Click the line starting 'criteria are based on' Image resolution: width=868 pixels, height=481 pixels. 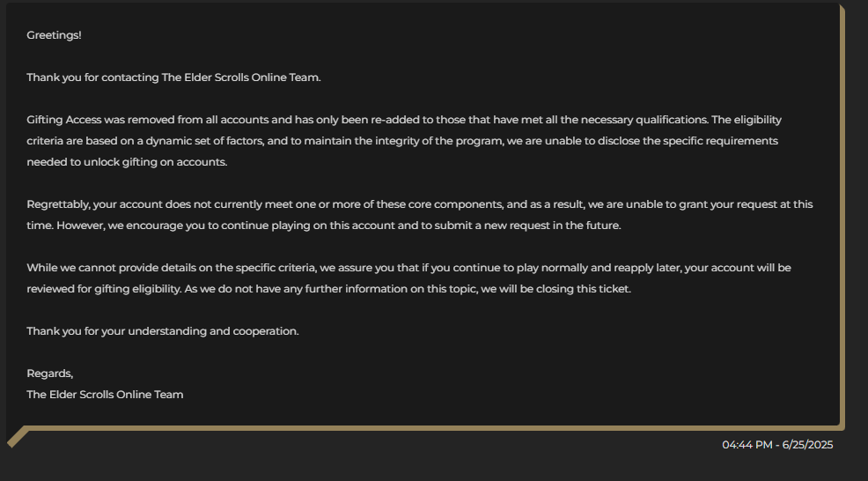(x=402, y=141)
